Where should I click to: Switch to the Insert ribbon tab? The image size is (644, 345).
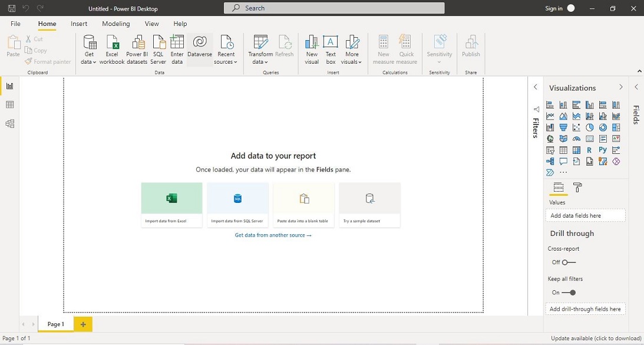click(x=79, y=24)
